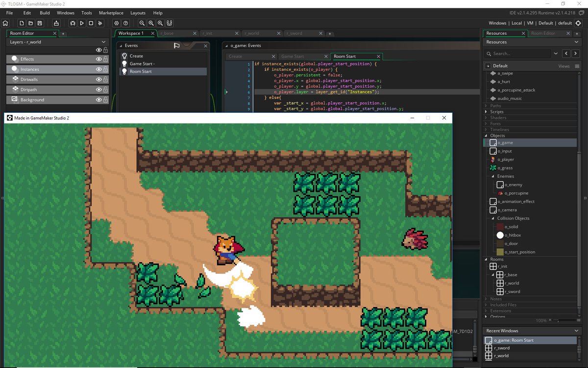The width and height of the screenshot is (588, 368).
Task: Add a new workspace tab with plus
Action: click(330, 34)
